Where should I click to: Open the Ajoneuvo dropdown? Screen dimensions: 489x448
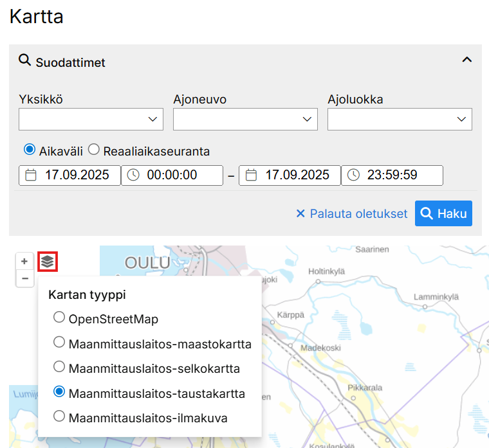coord(245,119)
